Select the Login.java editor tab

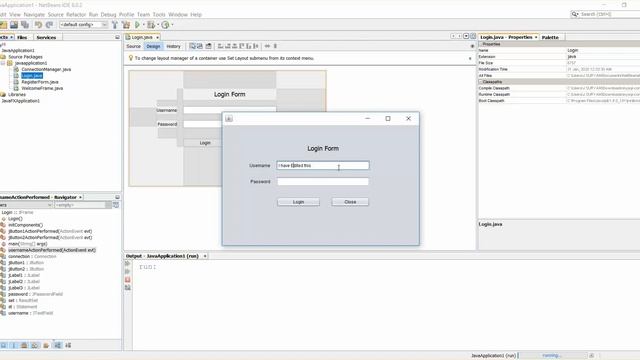pyautogui.click(x=142, y=37)
